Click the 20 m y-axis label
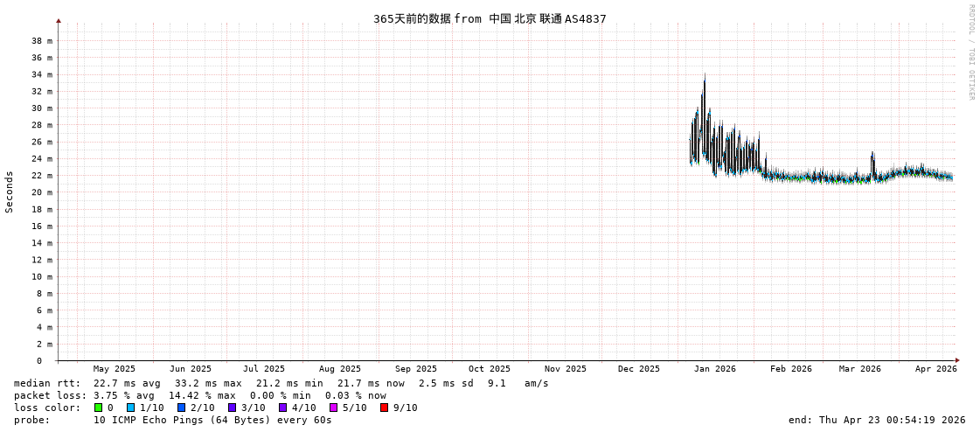The image size is (980, 432). [x=42, y=192]
